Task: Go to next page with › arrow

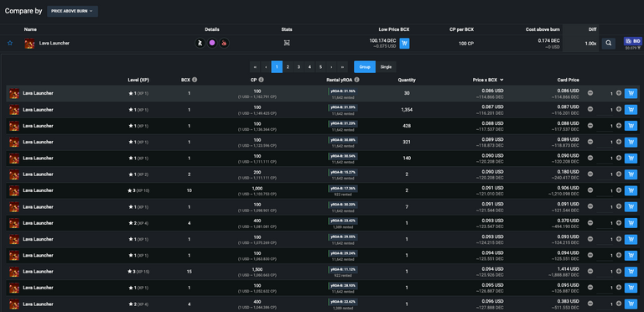Action: click(331, 67)
